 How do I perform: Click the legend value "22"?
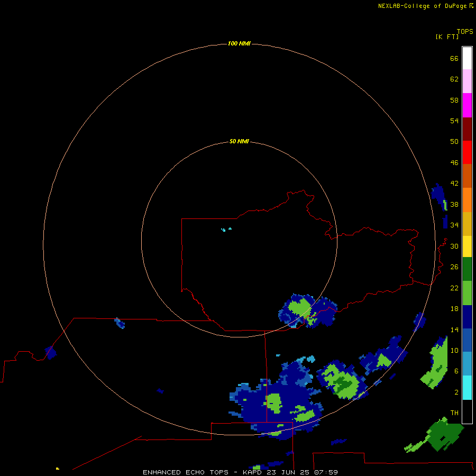coord(454,288)
